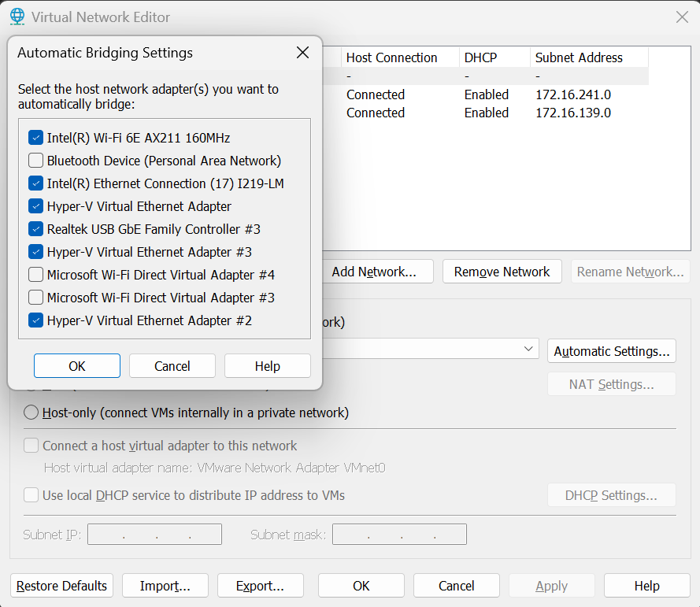Click the Subnet Address column header

point(589,57)
